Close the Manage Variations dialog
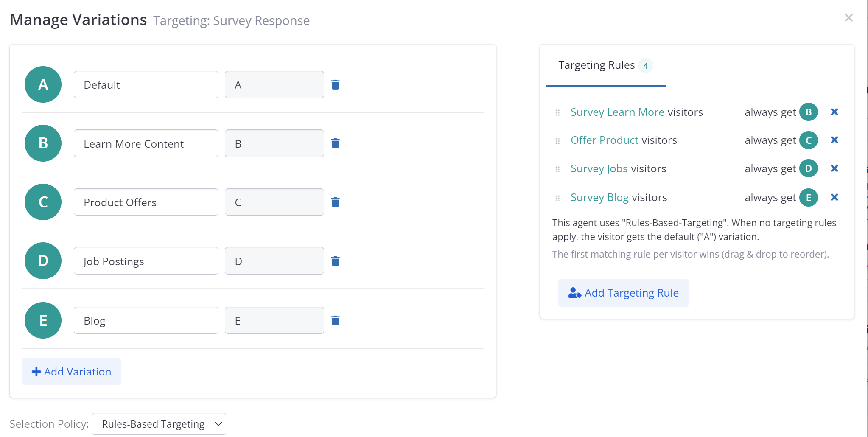This screenshot has width=868, height=437. click(x=848, y=18)
